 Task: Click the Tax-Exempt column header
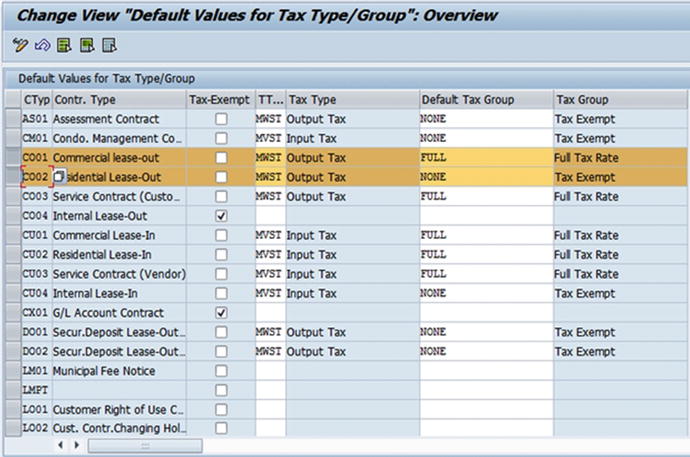pyautogui.click(x=219, y=100)
